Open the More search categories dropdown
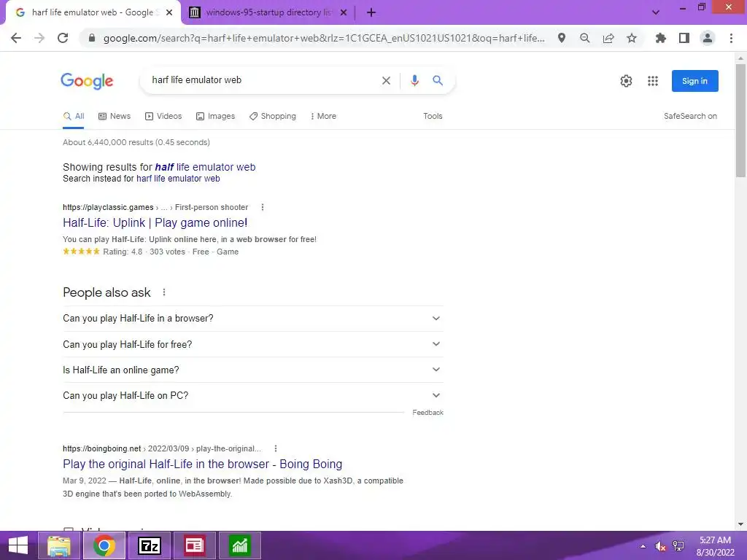This screenshot has height=560, width=747. point(323,116)
